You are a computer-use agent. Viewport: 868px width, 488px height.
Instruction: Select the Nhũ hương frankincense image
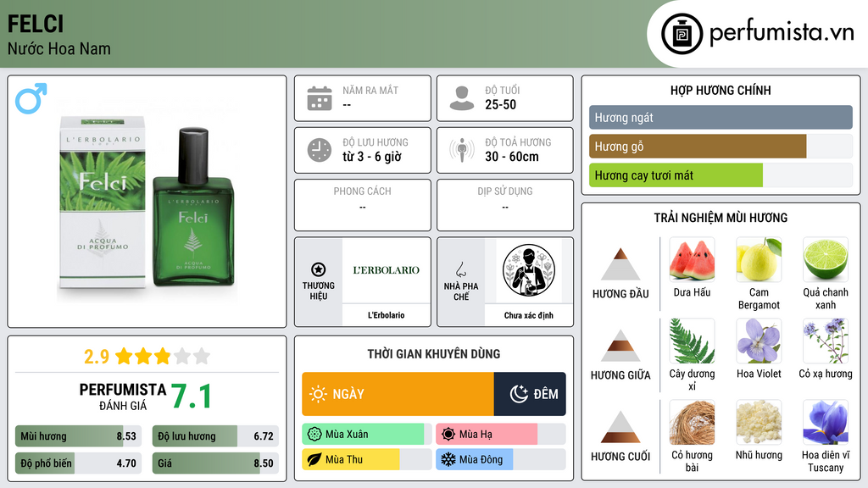click(759, 422)
